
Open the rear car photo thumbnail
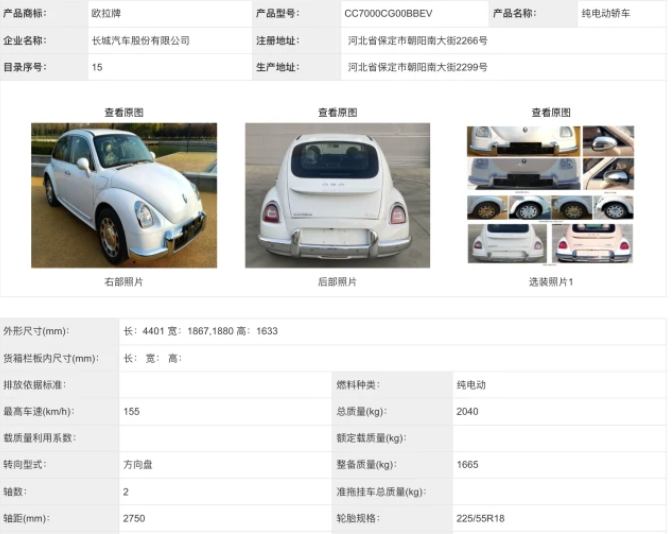point(337,195)
